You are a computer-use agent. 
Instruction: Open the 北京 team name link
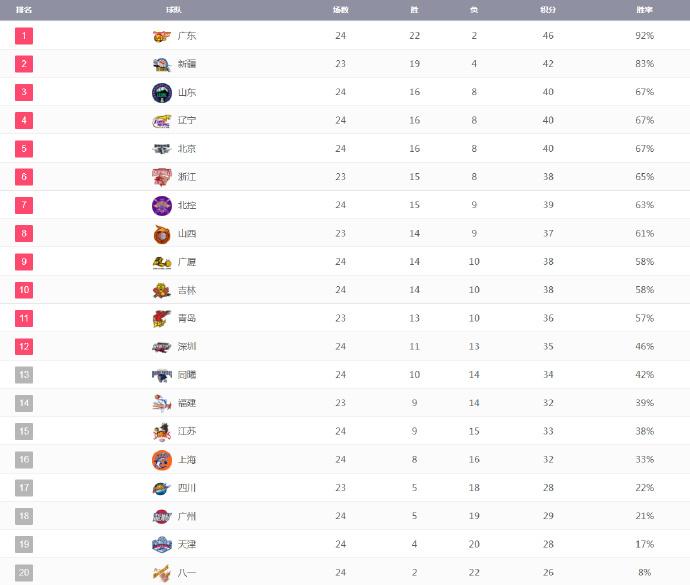coord(187,149)
